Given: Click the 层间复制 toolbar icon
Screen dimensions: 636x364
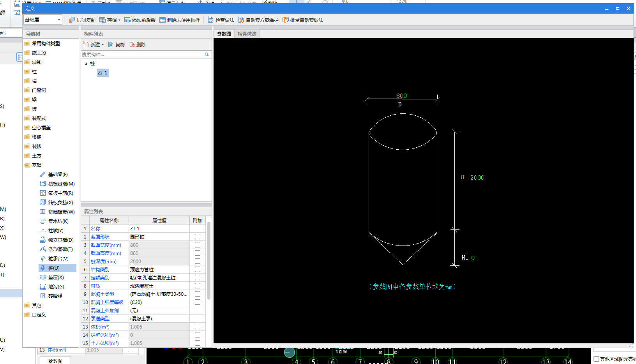Looking at the screenshot, I should (x=72, y=20).
